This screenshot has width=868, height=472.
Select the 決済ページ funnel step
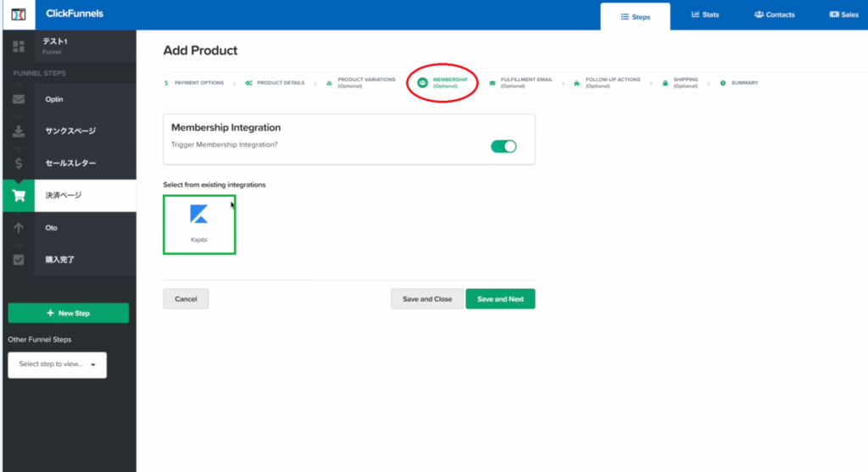[70, 196]
